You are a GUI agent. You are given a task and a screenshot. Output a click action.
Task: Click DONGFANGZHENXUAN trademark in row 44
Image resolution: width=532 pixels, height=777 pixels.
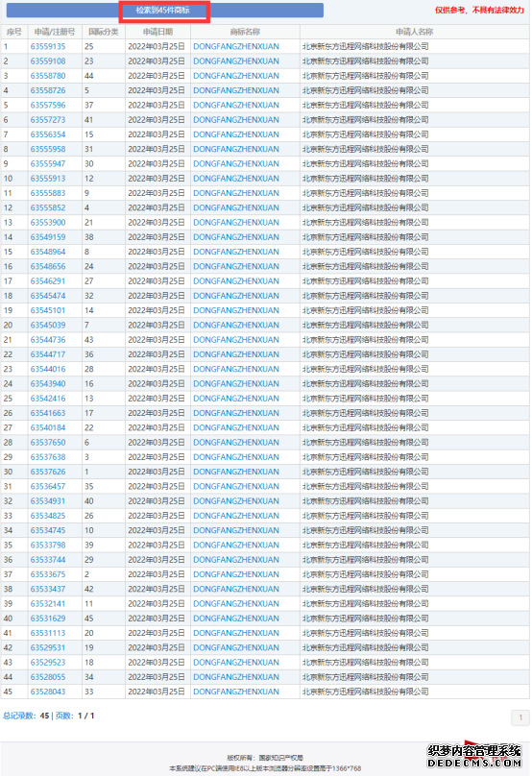[236, 677]
